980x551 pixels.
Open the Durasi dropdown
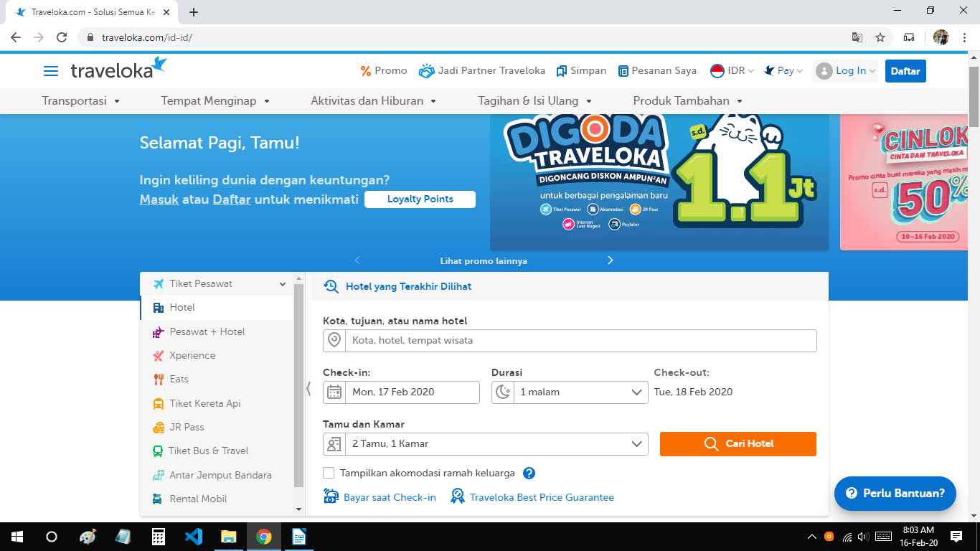click(x=569, y=392)
